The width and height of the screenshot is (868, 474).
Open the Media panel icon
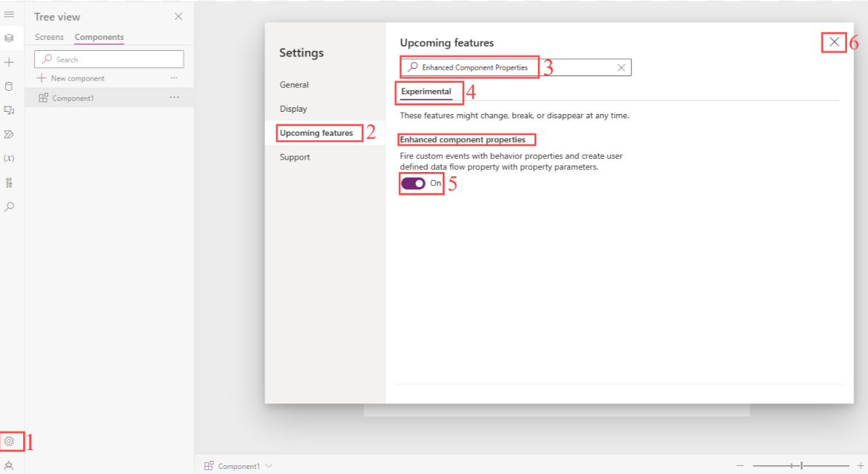click(x=9, y=110)
